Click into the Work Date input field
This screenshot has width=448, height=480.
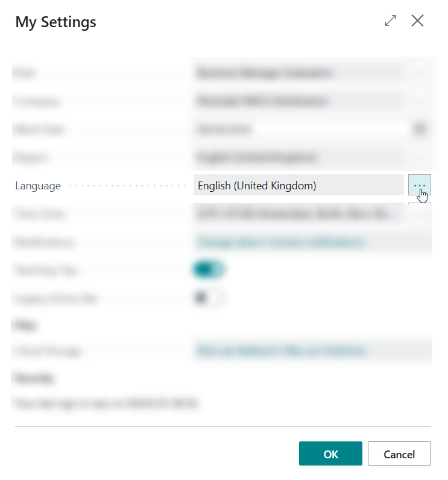[298, 129]
